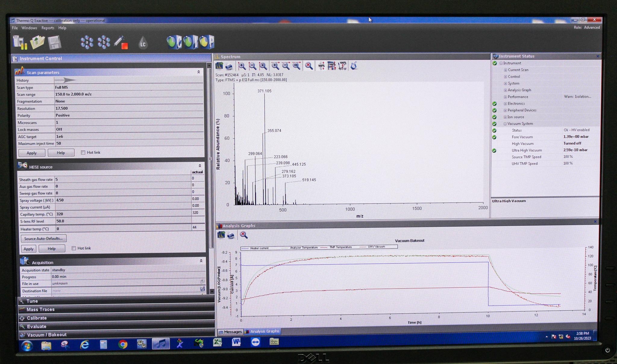This screenshot has height=364, width=617.
Task: Enable Hot link in Scan parameters
Action: point(83,152)
